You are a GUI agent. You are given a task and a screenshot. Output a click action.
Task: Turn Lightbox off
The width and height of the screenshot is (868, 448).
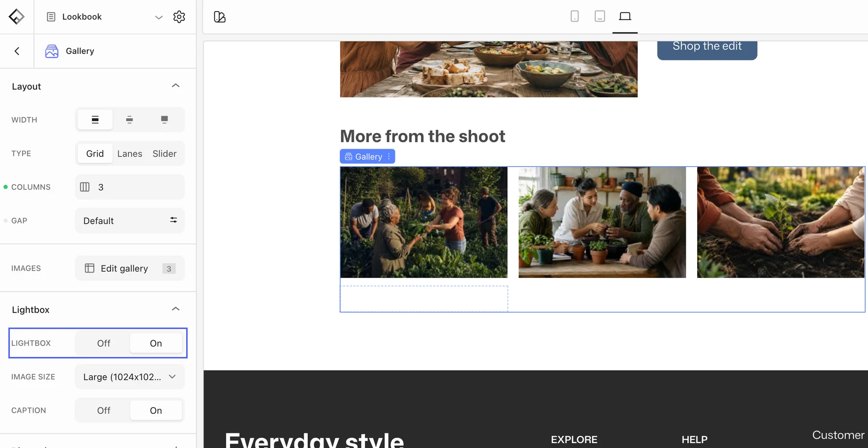[104, 343]
